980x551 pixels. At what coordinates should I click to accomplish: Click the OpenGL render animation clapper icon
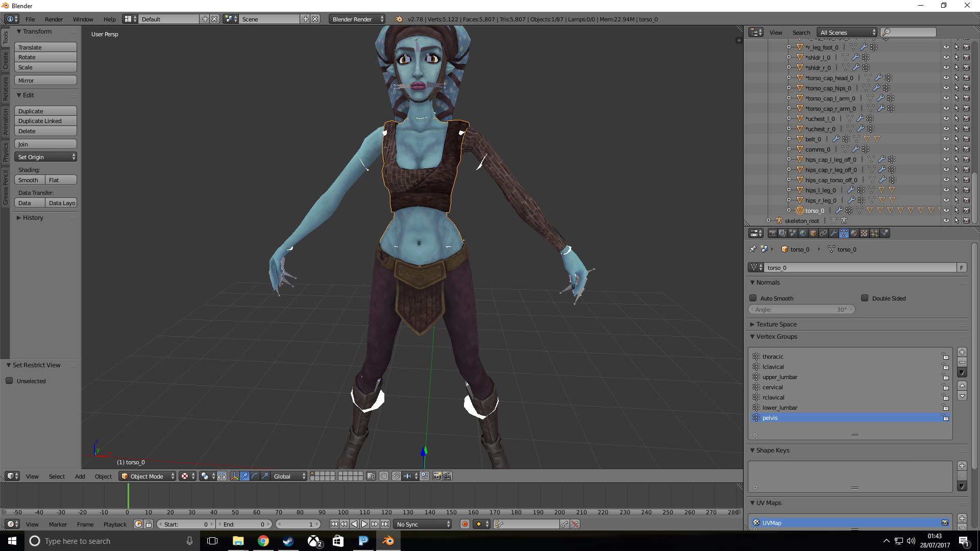pos(447,476)
